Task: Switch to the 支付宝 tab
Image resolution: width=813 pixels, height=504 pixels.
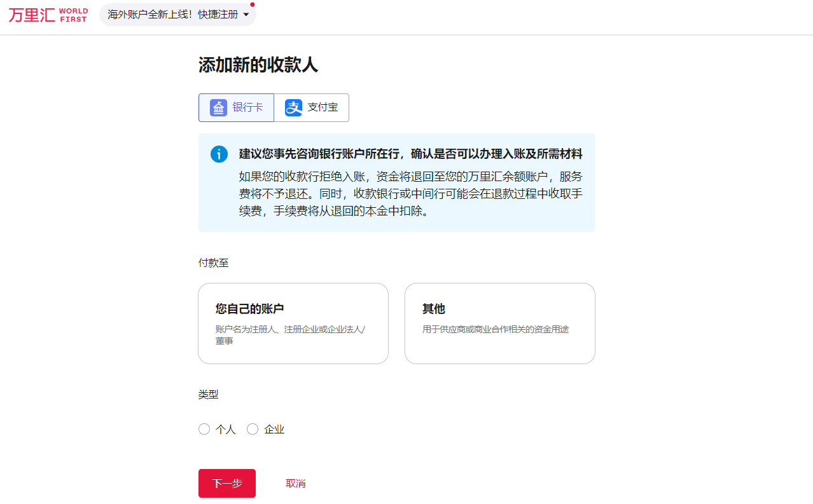Action: pyautogui.click(x=312, y=107)
